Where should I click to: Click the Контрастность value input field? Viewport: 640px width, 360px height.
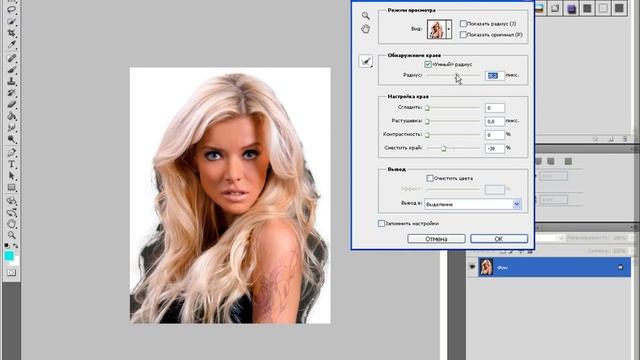coord(495,135)
